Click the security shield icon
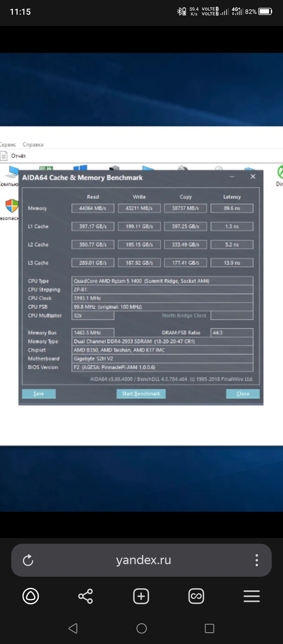The image size is (283, 644). [12, 206]
